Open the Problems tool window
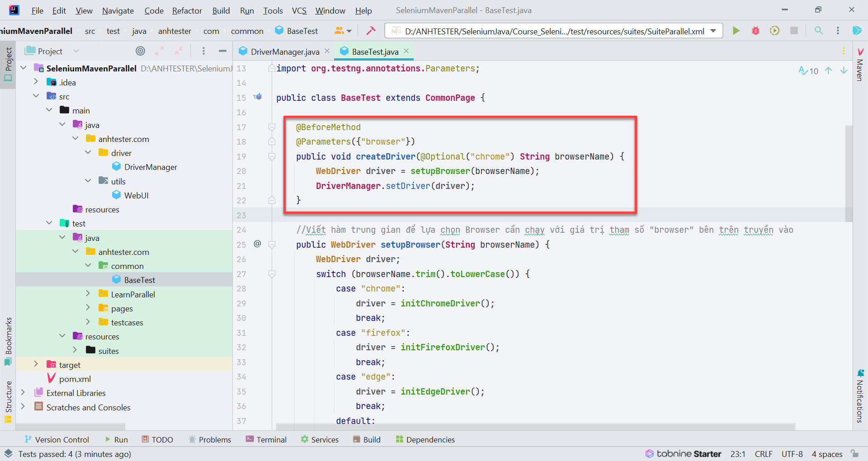Image resolution: width=868 pixels, height=461 pixels. coord(209,439)
